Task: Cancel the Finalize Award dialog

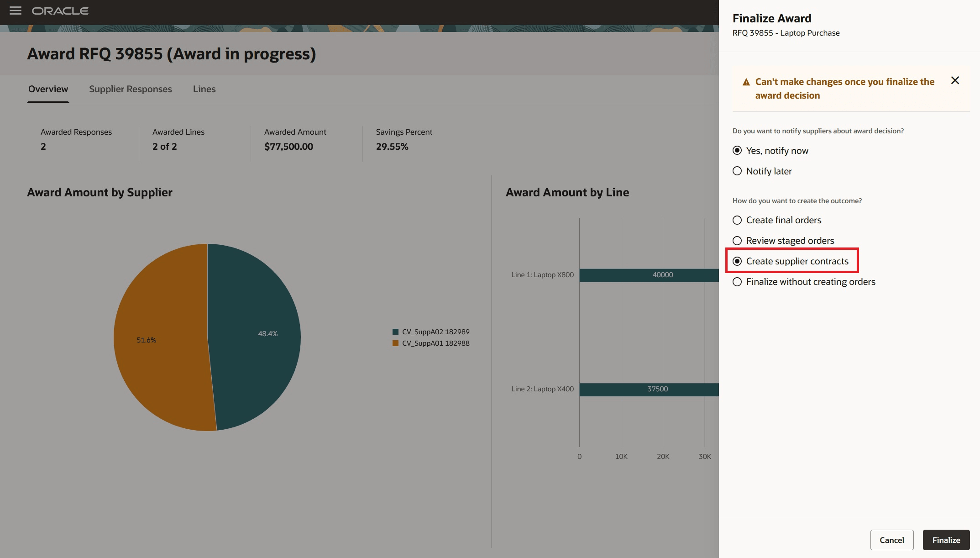Action: click(x=891, y=540)
